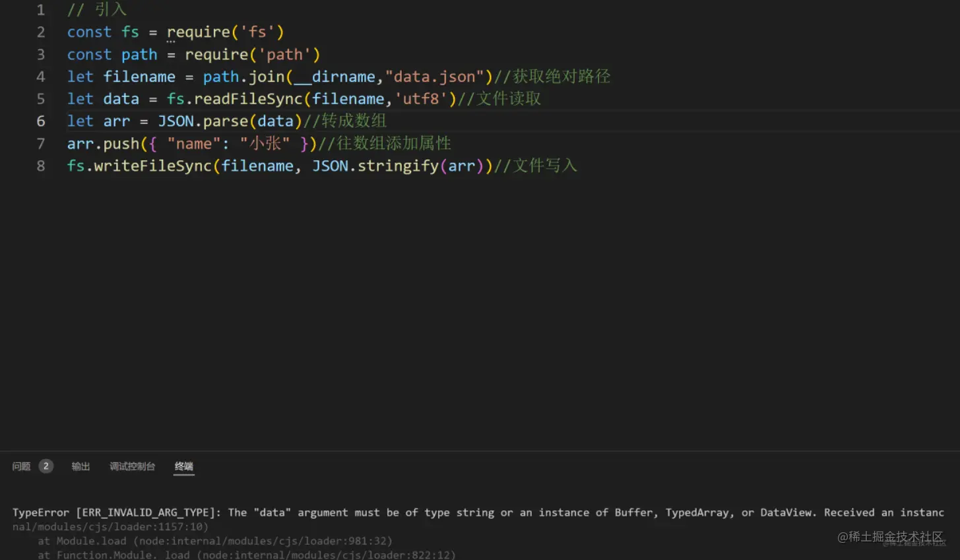The height and width of the screenshot is (560, 960).
Task: Click line number 4 in the gutter
Action: (x=41, y=77)
